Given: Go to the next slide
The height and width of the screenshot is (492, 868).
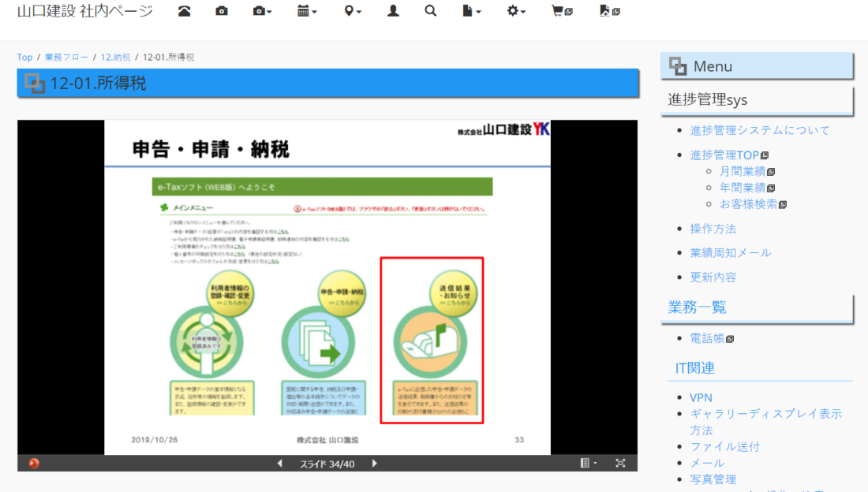Looking at the screenshot, I should tap(375, 464).
